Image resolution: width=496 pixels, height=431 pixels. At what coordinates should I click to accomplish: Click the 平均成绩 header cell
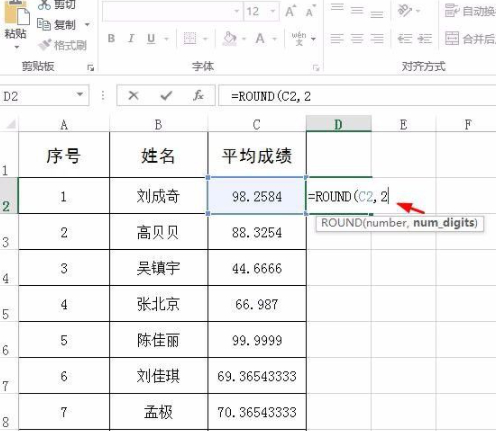[257, 155]
